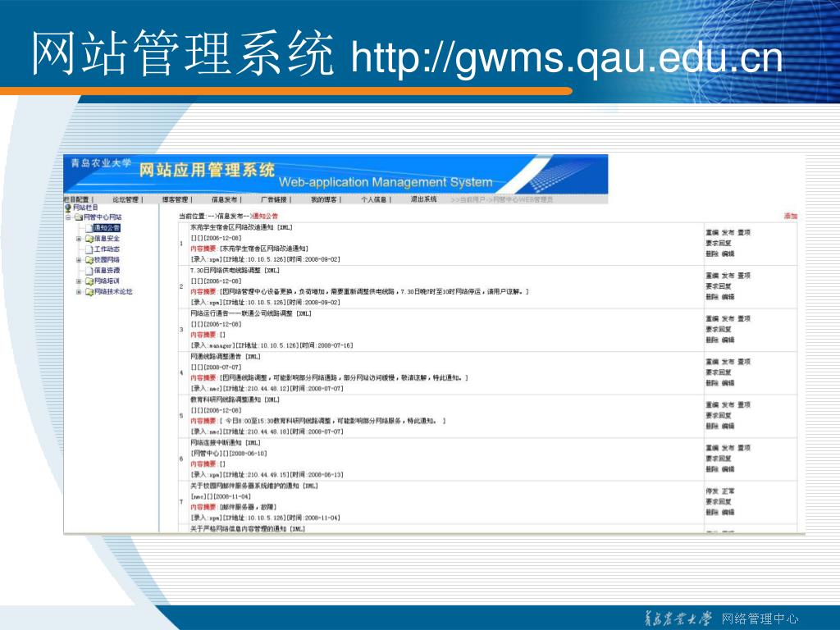Open the 广告链接 menu
The image size is (840, 630).
(274, 199)
